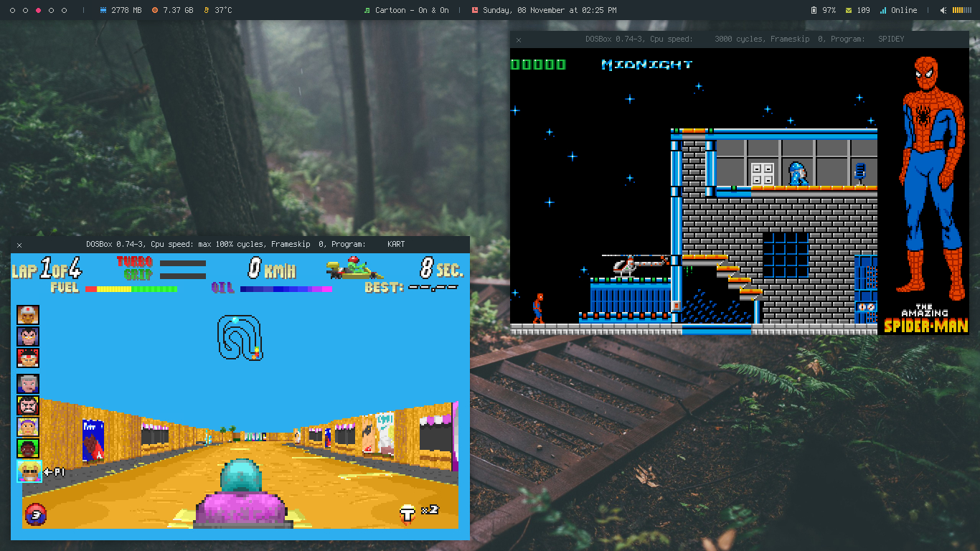
Task: Click the large Spider-Man portrait artwork
Action: pos(932,177)
